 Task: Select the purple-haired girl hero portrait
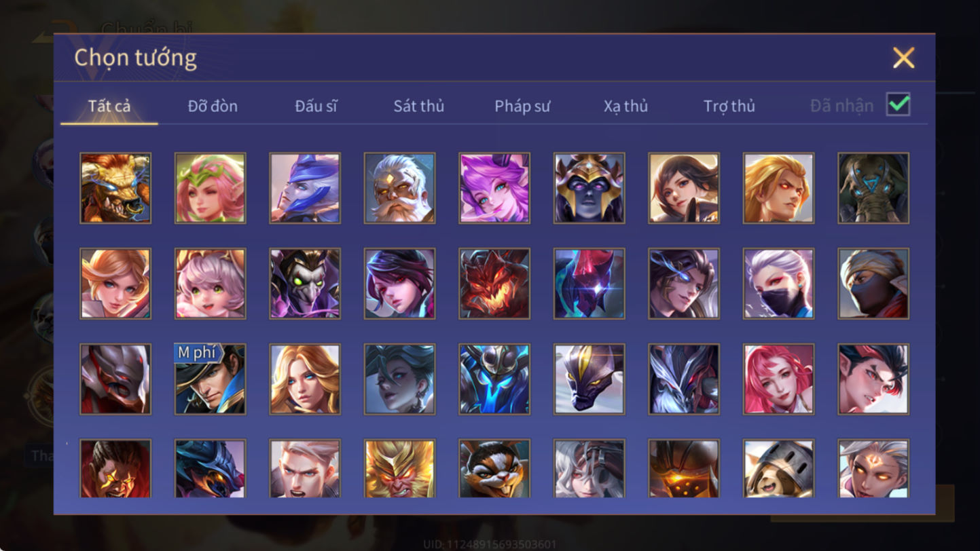coord(494,188)
